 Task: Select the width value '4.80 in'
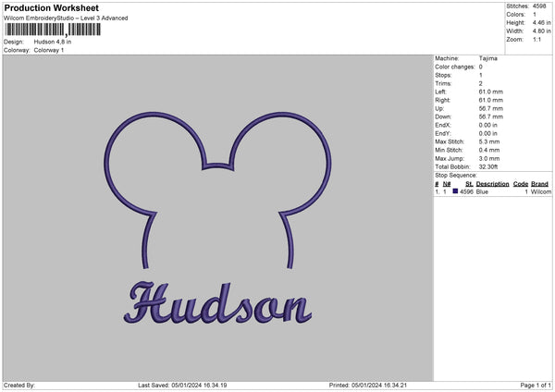[541, 31]
